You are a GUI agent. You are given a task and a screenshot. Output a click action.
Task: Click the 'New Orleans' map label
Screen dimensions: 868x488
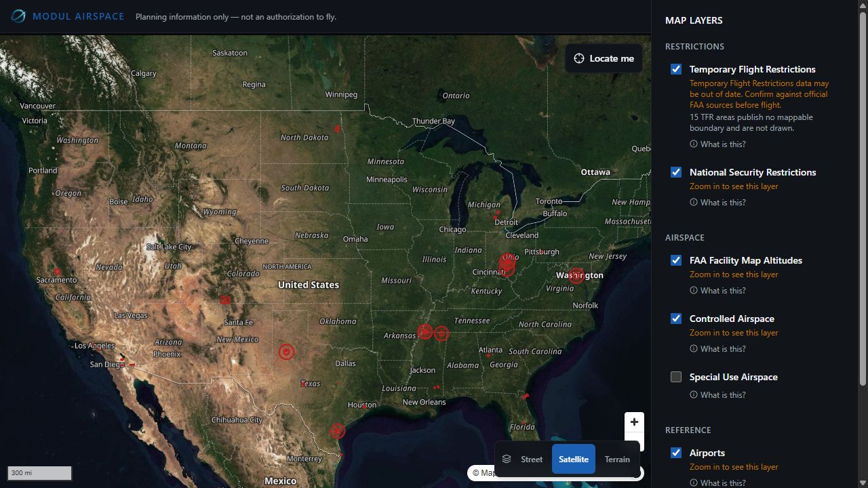pyautogui.click(x=425, y=402)
